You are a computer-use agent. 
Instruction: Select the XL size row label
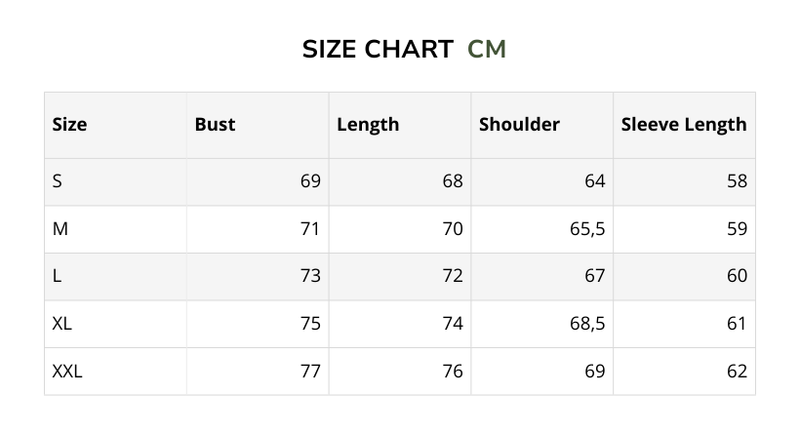tap(62, 324)
